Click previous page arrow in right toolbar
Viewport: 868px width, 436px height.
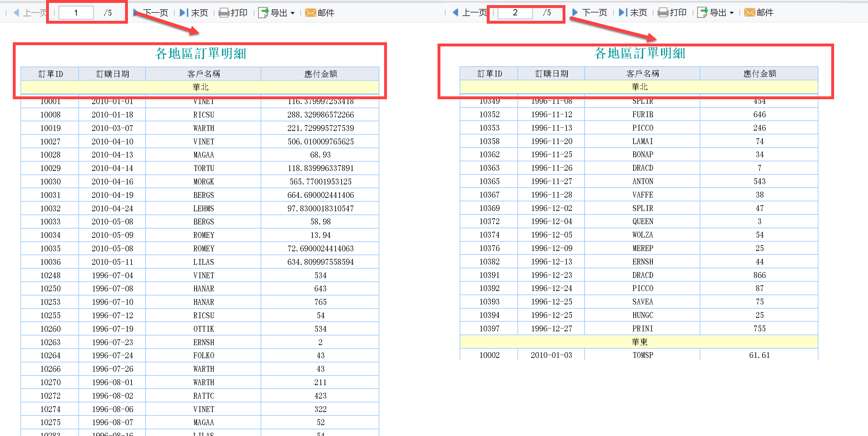(x=455, y=12)
